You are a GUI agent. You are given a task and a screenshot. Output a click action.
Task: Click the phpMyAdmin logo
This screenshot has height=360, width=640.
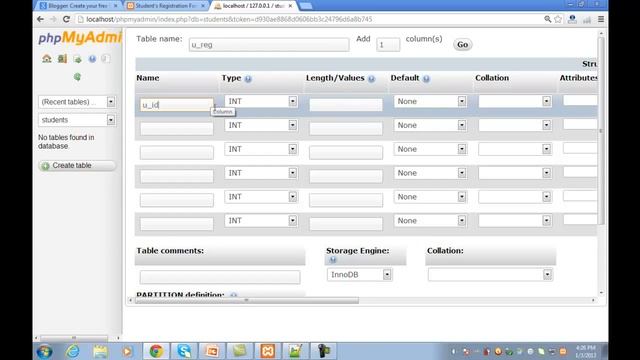click(x=80, y=38)
